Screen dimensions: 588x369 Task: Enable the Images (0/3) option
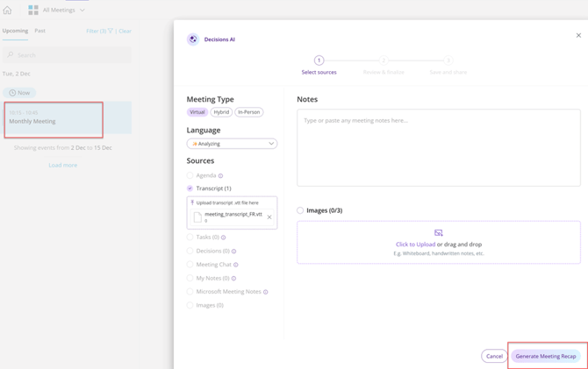(300, 210)
